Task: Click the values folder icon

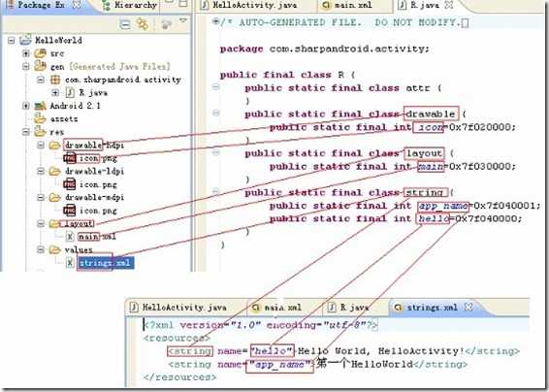Action: 55,249
